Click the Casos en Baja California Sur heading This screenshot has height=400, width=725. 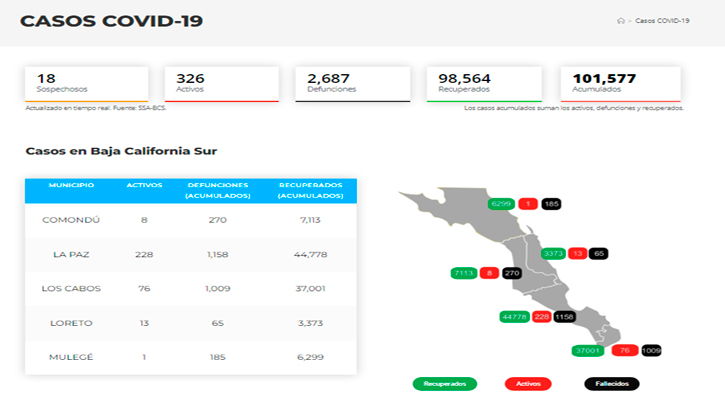click(x=121, y=151)
